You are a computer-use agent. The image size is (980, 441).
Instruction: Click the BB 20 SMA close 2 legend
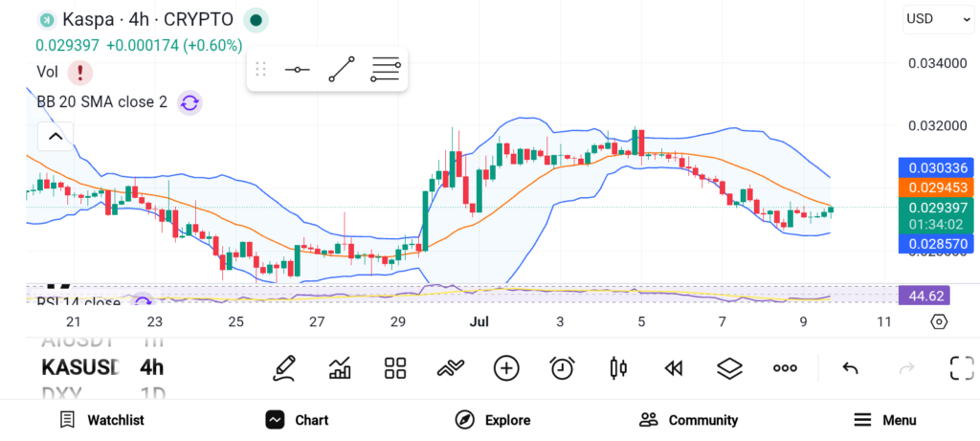coord(101,102)
